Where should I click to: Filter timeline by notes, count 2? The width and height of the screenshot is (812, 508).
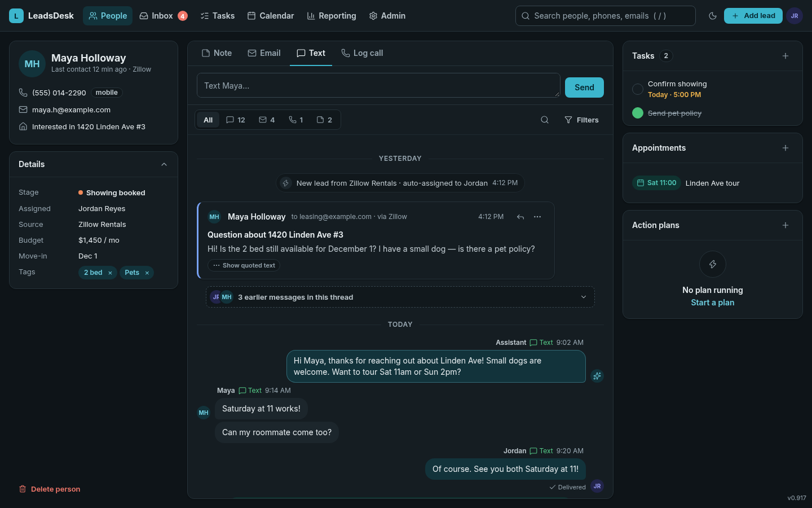[x=324, y=120]
